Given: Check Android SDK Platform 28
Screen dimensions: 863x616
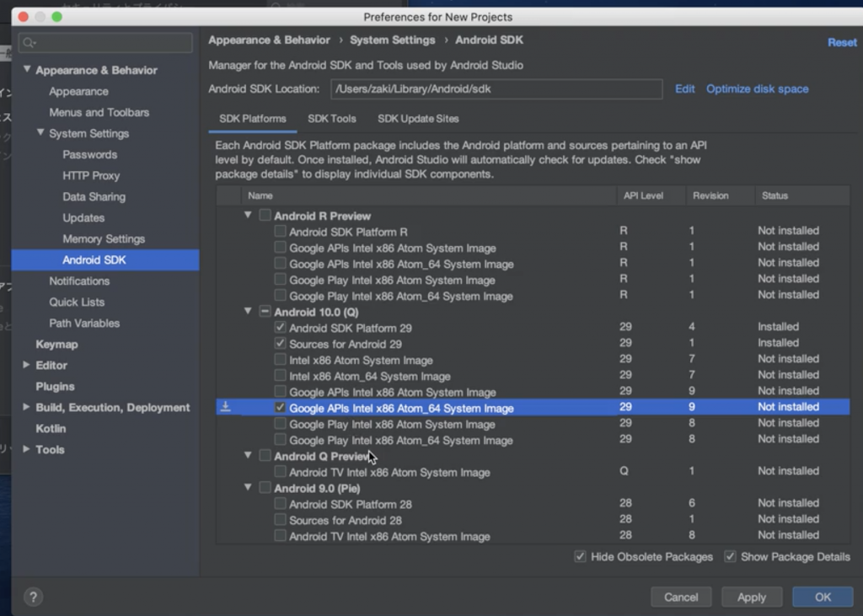Looking at the screenshot, I should 280,504.
